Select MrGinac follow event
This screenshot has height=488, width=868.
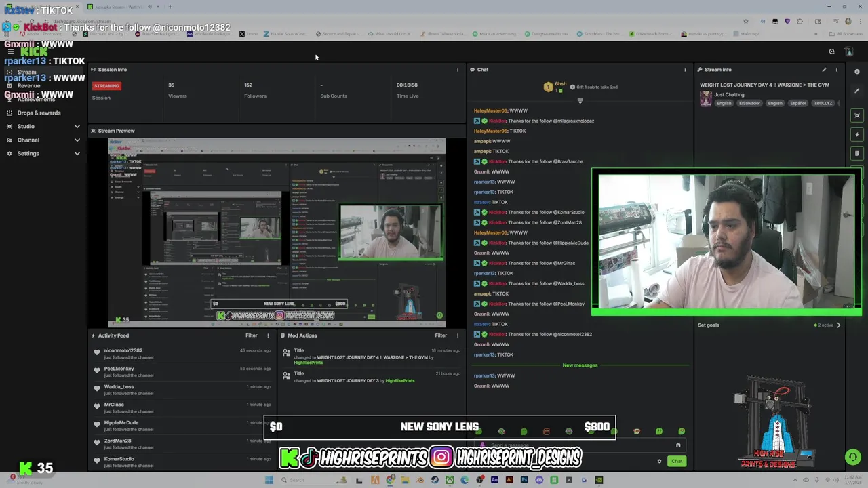click(183, 407)
